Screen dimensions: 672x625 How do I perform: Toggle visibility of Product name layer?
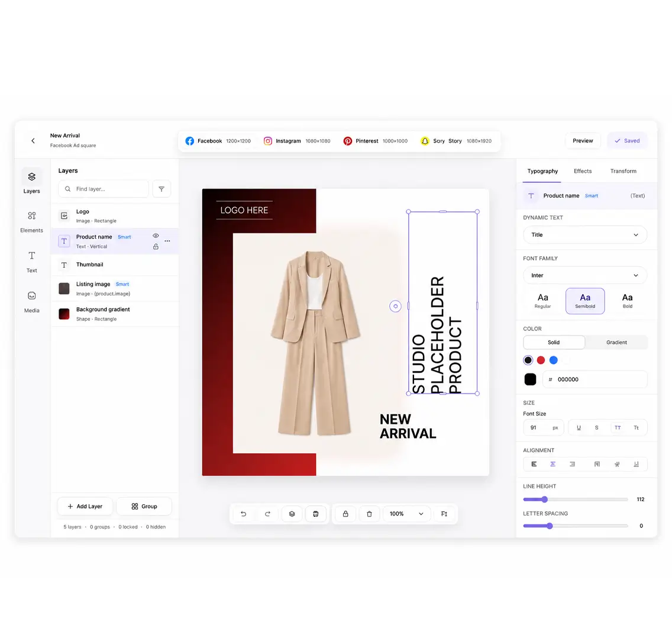tap(156, 236)
